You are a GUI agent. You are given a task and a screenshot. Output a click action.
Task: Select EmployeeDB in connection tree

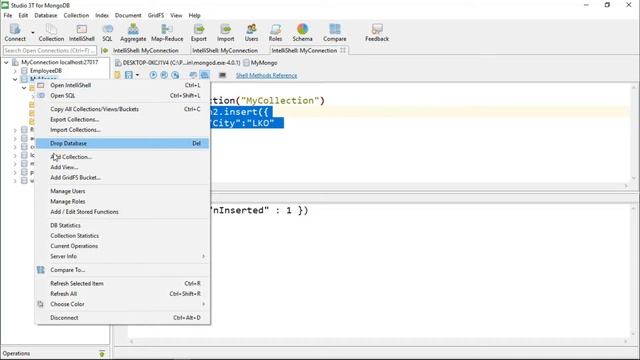[x=46, y=71]
